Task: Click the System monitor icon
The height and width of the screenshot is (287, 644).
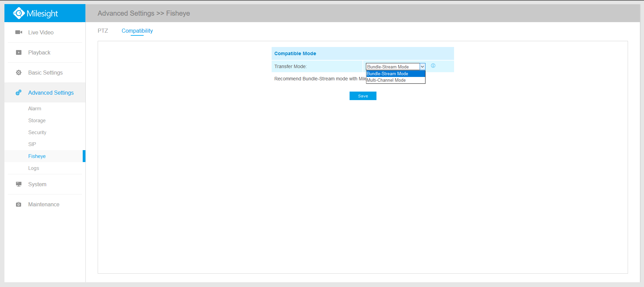Action: (19, 184)
